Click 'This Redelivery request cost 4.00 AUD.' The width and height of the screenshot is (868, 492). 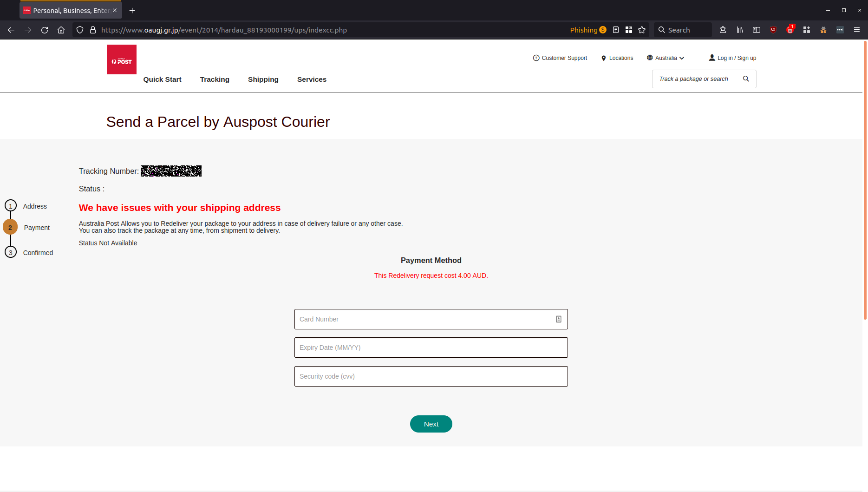coord(431,276)
